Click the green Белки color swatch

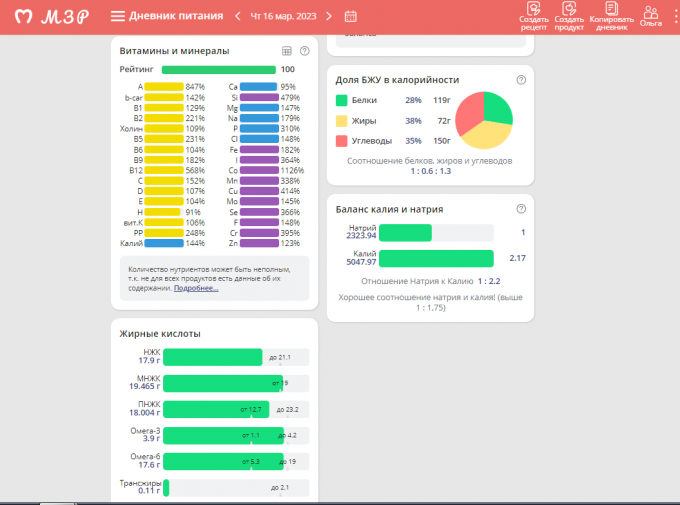tap(342, 100)
